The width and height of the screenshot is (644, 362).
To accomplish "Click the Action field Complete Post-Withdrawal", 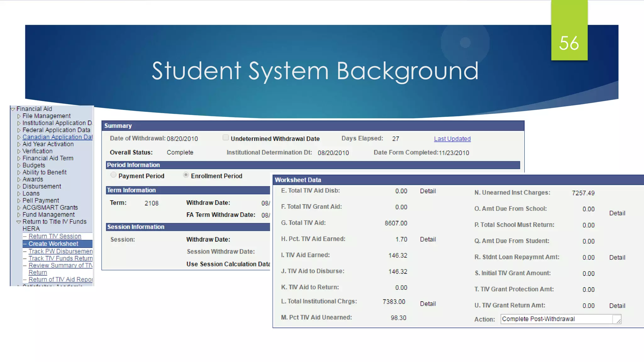I will (x=561, y=319).
